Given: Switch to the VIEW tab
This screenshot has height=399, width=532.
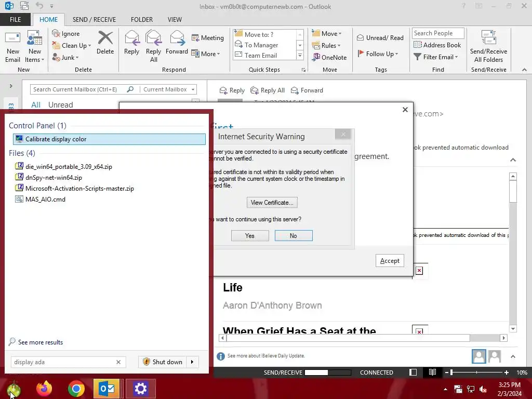Looking at the screenshot, I should click(175, 19).
